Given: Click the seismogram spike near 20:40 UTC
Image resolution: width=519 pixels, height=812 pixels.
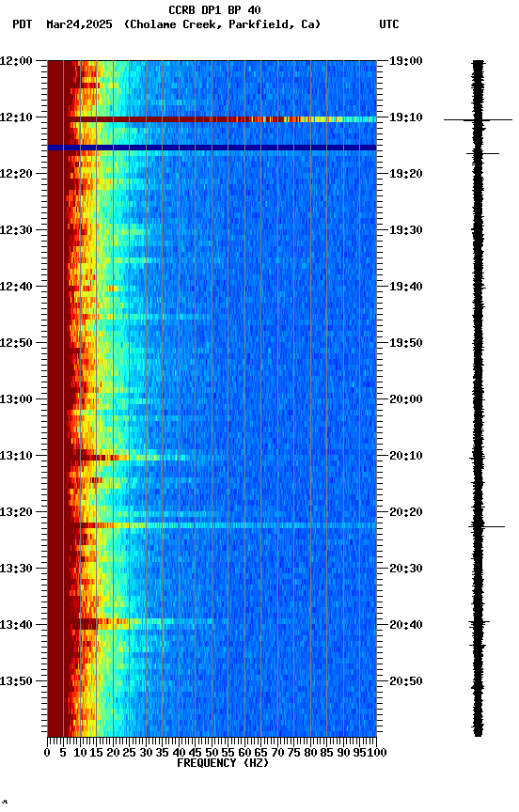Looking at the screenshot, I should click(480, 622).
